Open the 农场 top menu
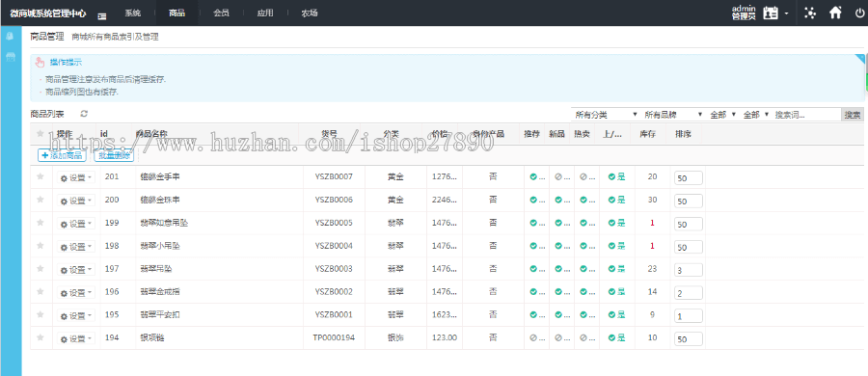This screenshot has width=868, height=376. coord(310,13)
